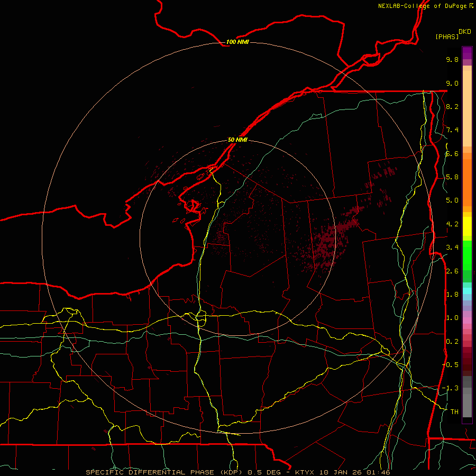Click the -1.3 scale value
The image size is (476, 476).
(x=451, y=388)
